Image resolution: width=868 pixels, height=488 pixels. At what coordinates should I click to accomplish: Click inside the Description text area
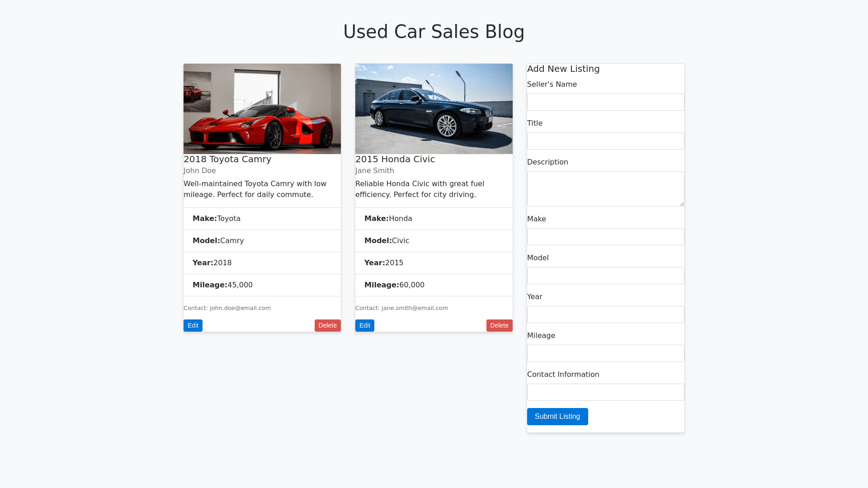605,188
